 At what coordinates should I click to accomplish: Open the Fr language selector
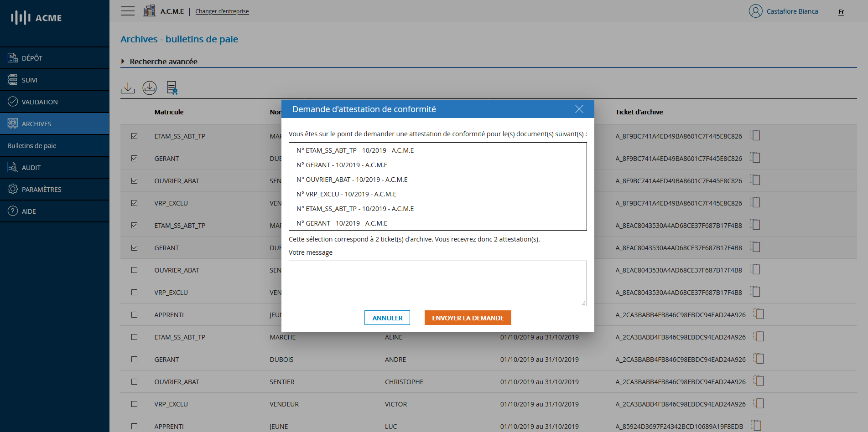point(841,12)
